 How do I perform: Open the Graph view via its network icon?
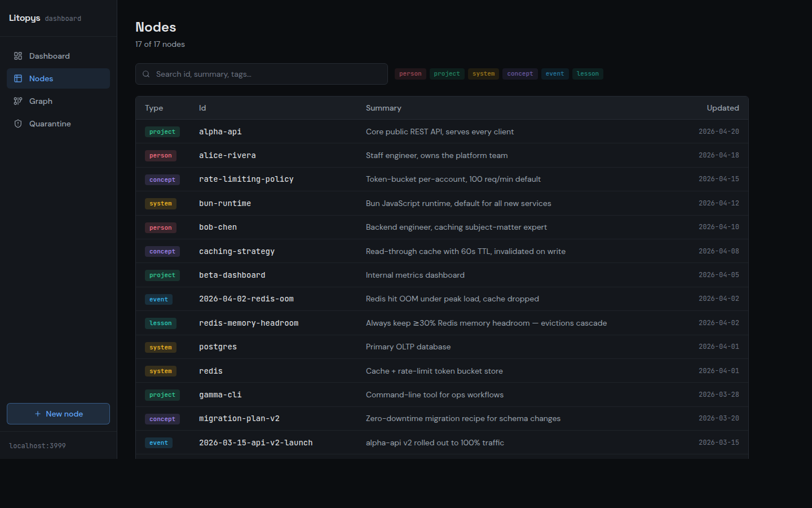(17, 100)
